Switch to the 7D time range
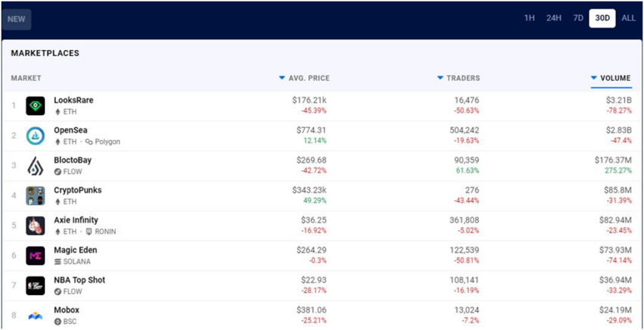The height and width of the screenshot is (330, 644). pyautogui.click(x=578, y=18)
